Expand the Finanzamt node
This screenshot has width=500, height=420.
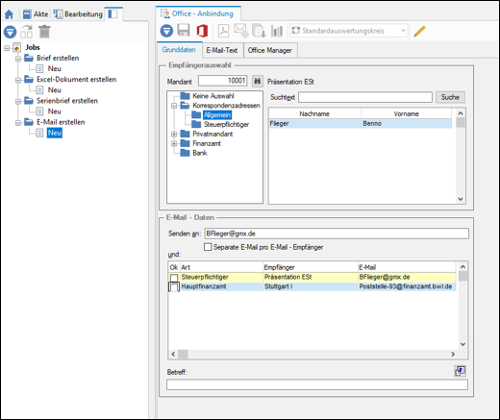pyautogui.click(x=174, y=144)
